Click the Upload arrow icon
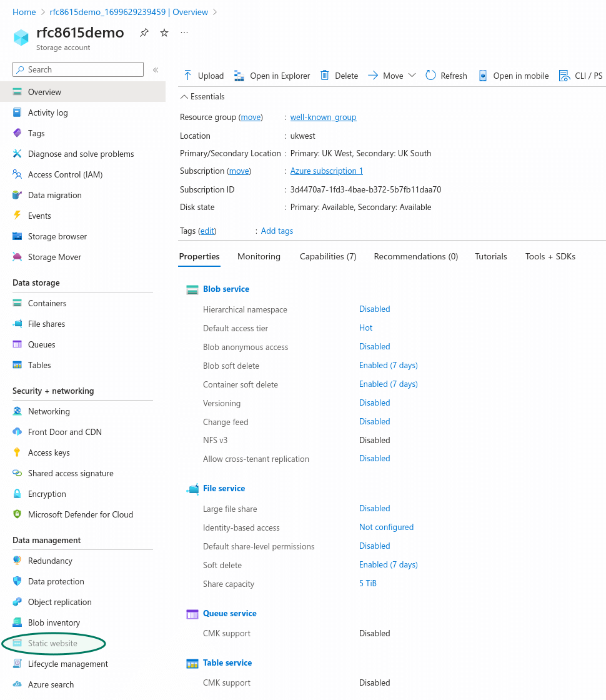 [x=188, y=76]
